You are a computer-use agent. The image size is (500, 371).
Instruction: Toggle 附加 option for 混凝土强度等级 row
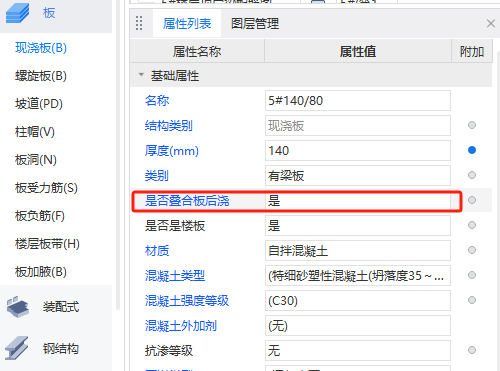click(x=472, y=300)
